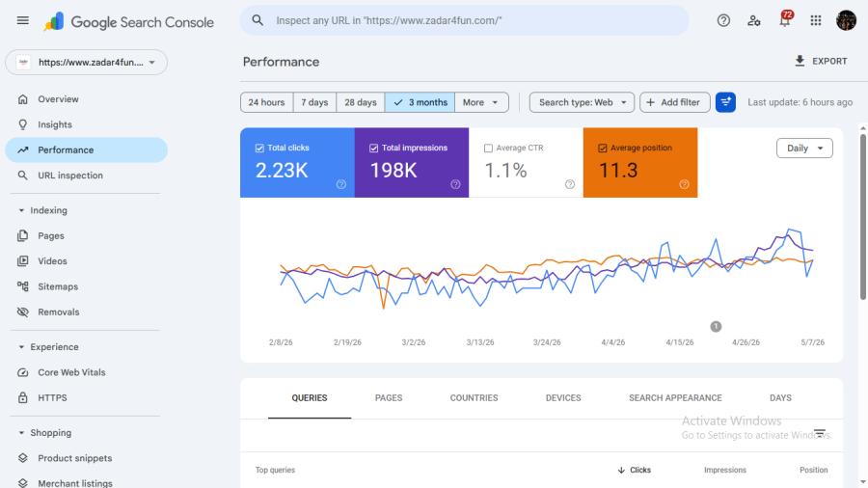This screenshot has width=868, height=488.
Task: Switch to the Days tab
Action: (780, 397)
